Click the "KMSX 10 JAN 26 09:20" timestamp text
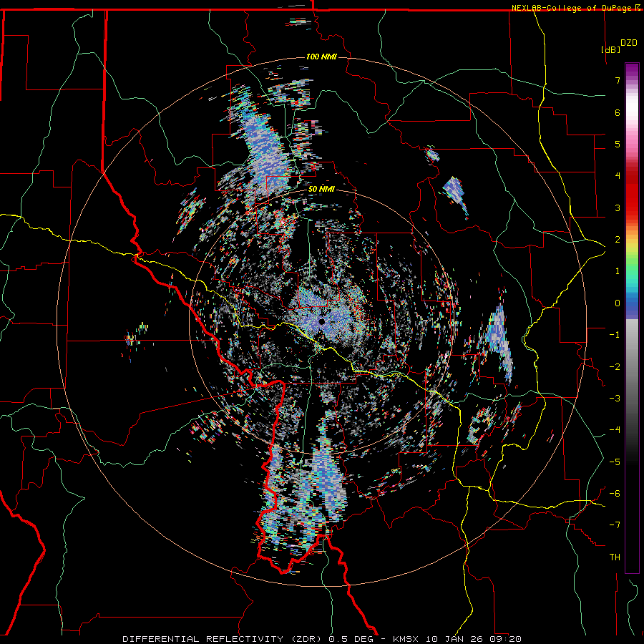Screen dimensions: 644x644 click(457, 639)
